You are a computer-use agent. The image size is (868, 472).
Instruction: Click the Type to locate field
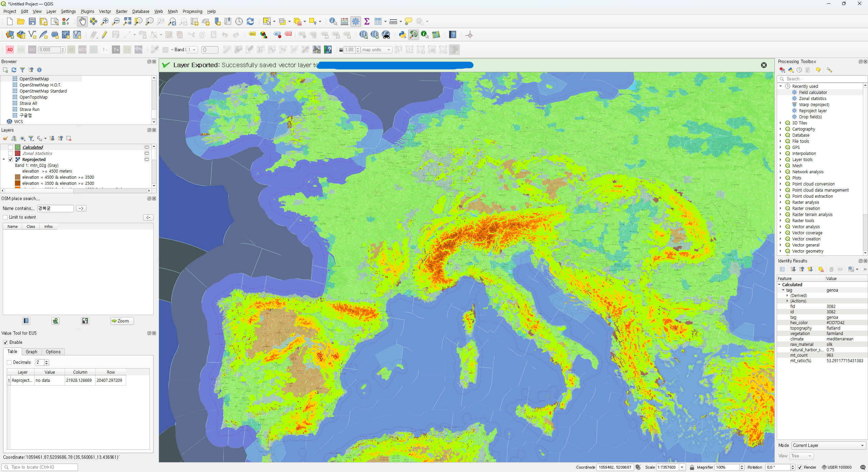[x=40, y=467]
